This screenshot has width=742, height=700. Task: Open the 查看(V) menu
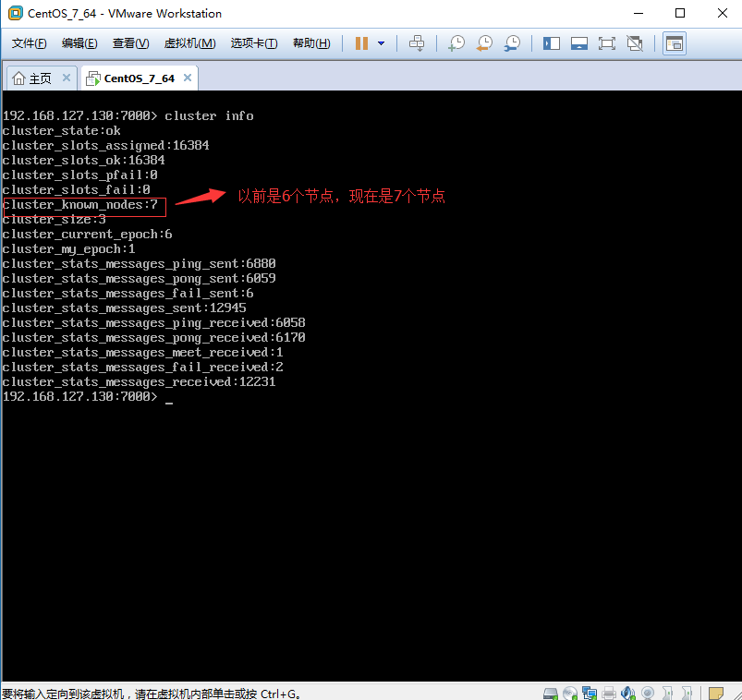click(x=130, y=43)
